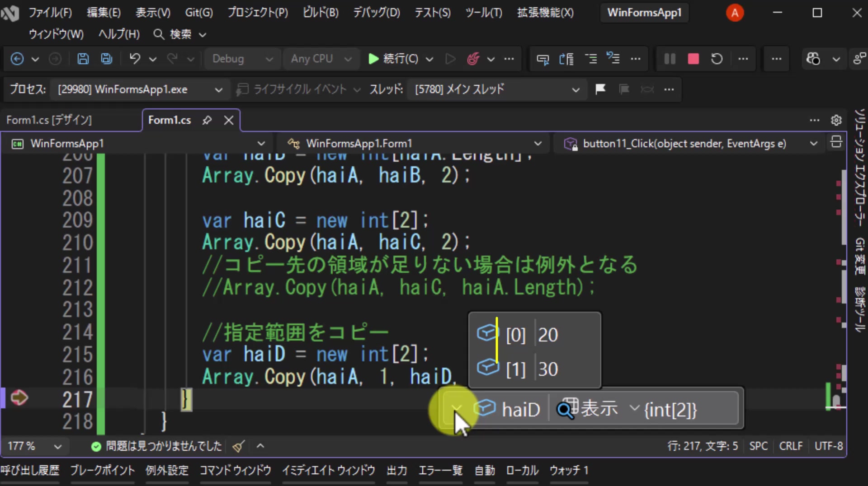Open the WinFormsApp1.Form1 class dropdown
The image size is (868, 486).
[414, 144]
